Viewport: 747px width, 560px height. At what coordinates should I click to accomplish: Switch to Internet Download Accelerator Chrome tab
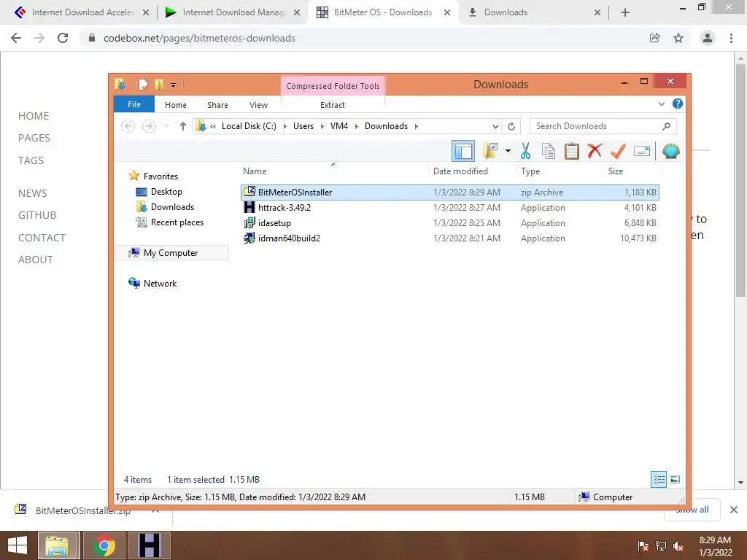click(x=82, y=12)
